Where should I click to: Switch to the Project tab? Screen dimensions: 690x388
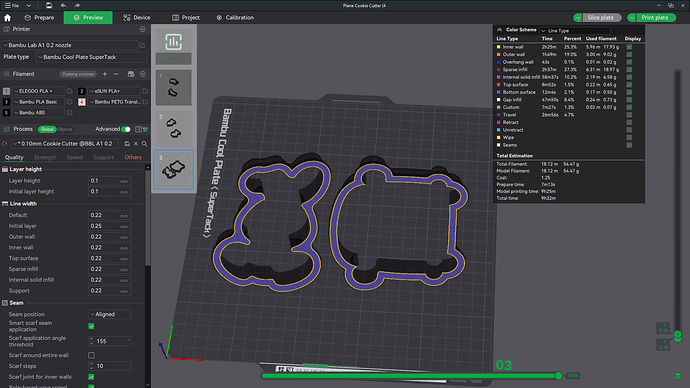tap(186, 18)
